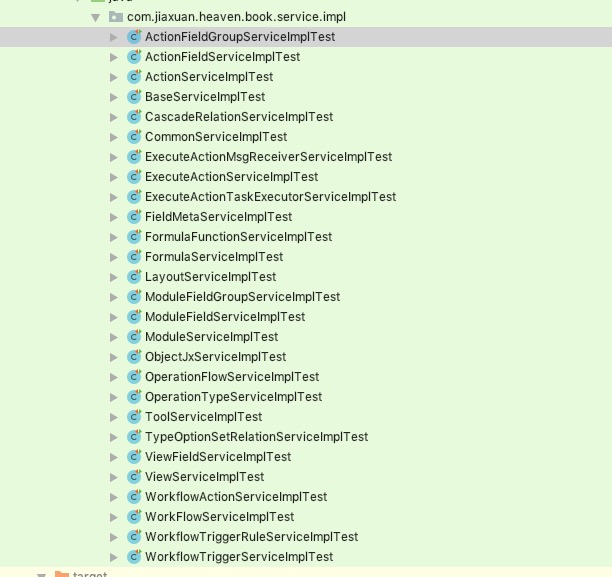
Task: Expand the CommonServiceImplTest node
Action: (x=114, y=137)
